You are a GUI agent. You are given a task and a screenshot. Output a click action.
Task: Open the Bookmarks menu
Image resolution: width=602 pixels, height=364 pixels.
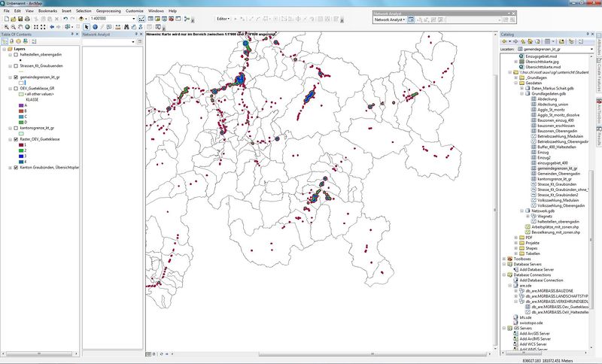pyautogui.click(x=47, y=12)
